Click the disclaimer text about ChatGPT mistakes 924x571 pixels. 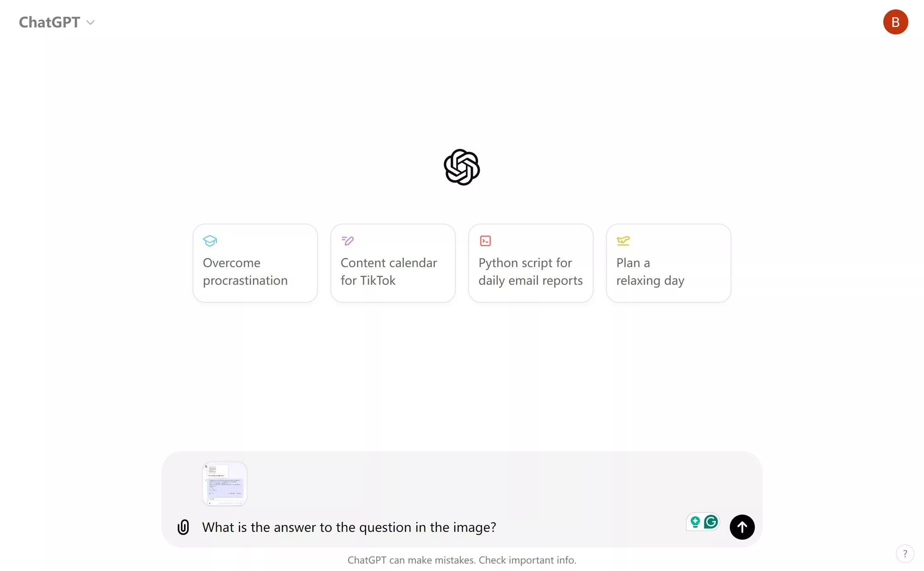click(x=462, y=560)
